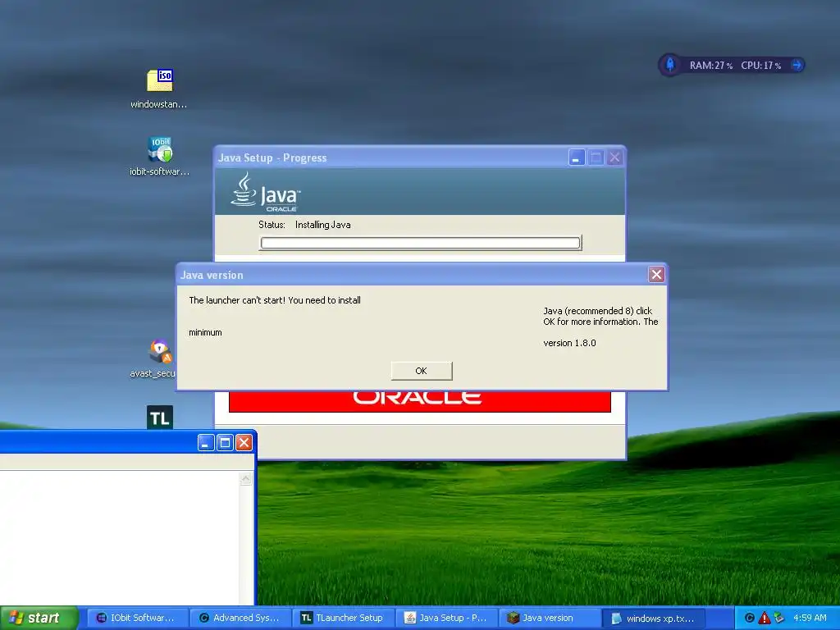This screenshot has height=630, width=840.
Task: Click the network connection tray icon
Action: [x=779, y=618]
